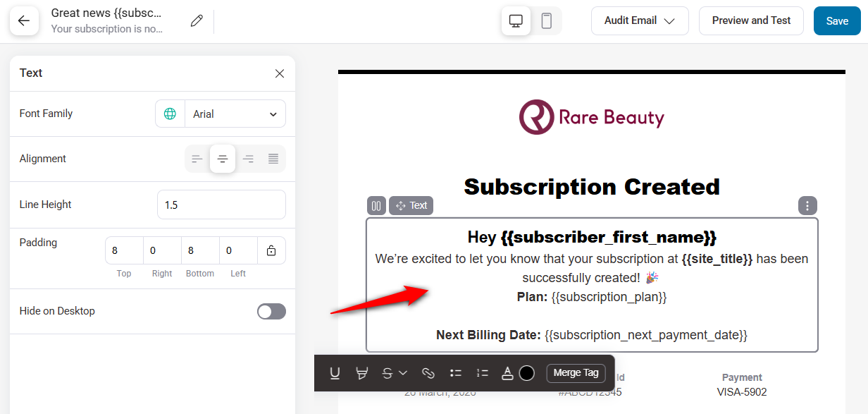868x414 pixels.
Task: Create a bulleted list
Action: click(x=455, y=372)
